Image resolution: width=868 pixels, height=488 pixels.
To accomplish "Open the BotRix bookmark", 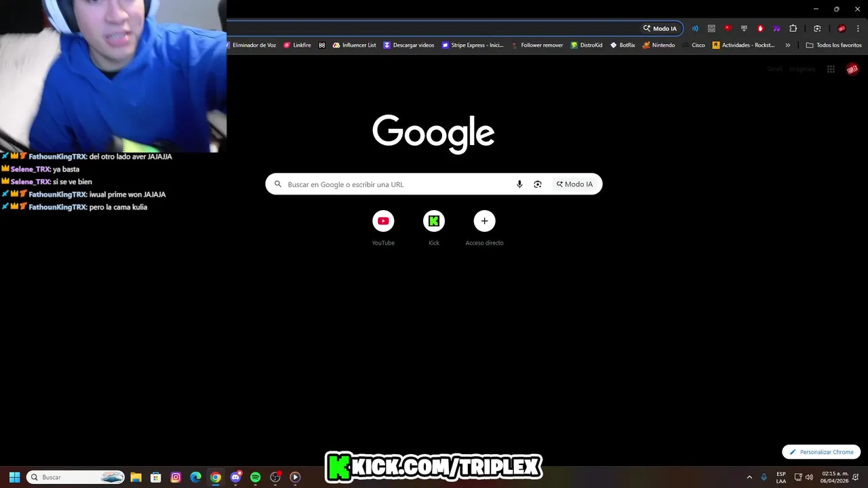I will (x=623, y=45).
